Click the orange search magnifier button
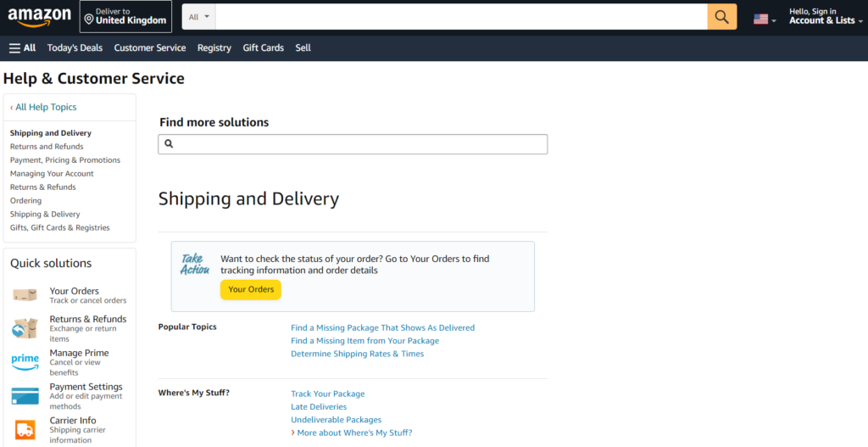This screenshot has width=868, height=447. [722, 17]
